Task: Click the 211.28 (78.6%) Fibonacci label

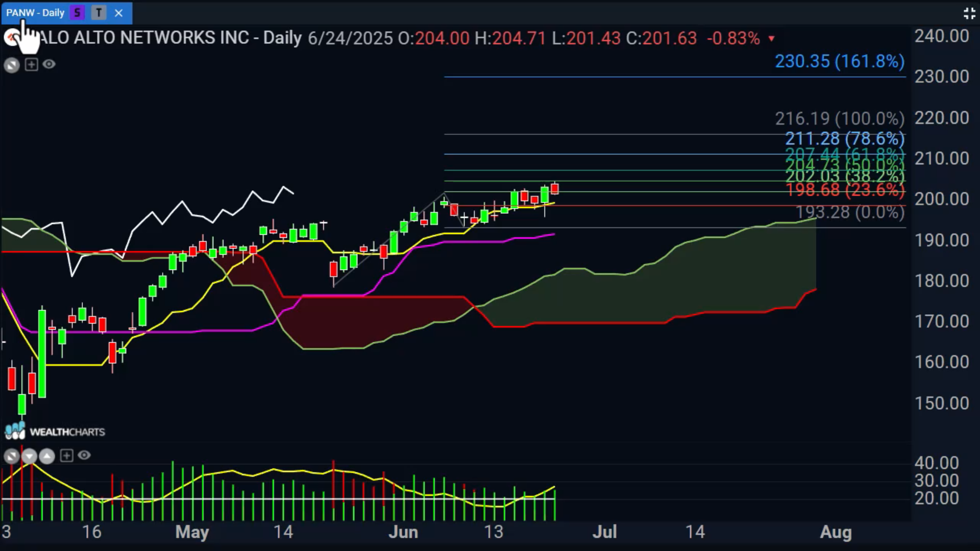Action: click(845, 138)
